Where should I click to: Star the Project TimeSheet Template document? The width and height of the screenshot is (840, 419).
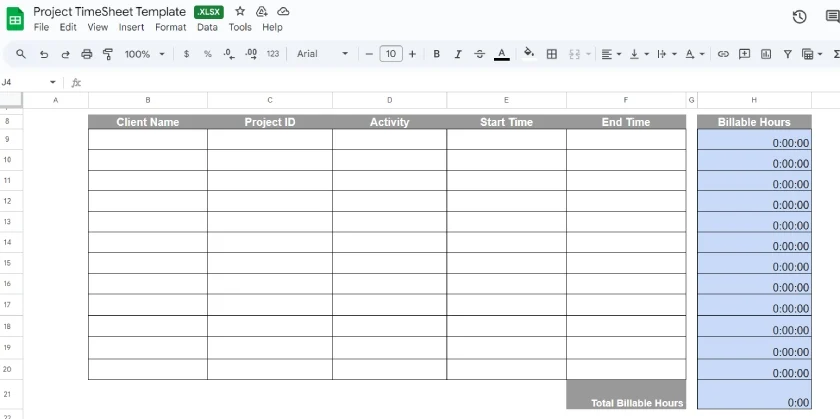[x=240, y=11]
